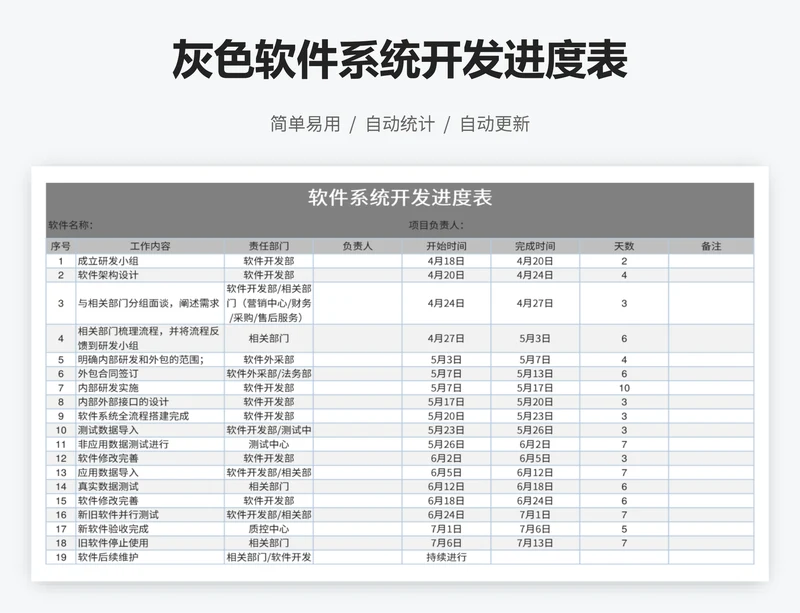This screenshot has width=800, height=613.
Task: Click the 完成时间 column header
Action: coord(535,246)
